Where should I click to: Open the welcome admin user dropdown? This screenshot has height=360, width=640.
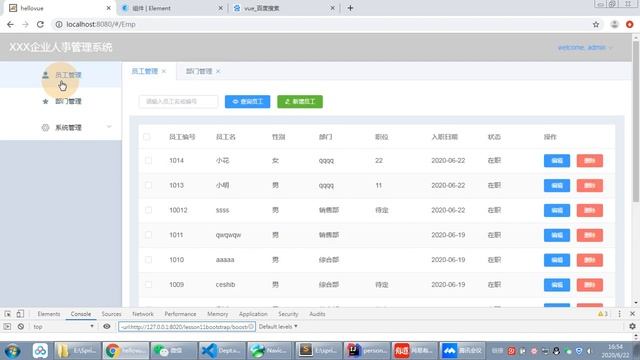[x=585, y=48]
